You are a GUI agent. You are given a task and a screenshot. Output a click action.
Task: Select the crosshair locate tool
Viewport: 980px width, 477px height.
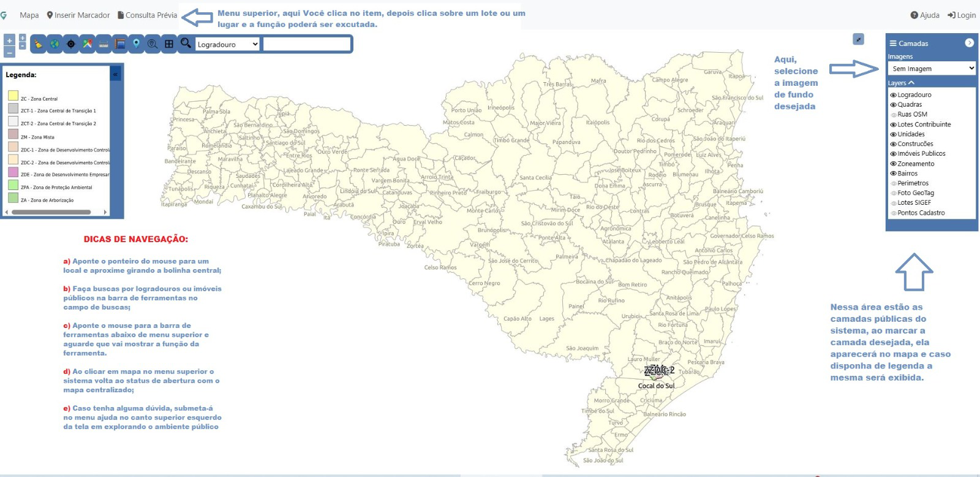tap(71, 44)
